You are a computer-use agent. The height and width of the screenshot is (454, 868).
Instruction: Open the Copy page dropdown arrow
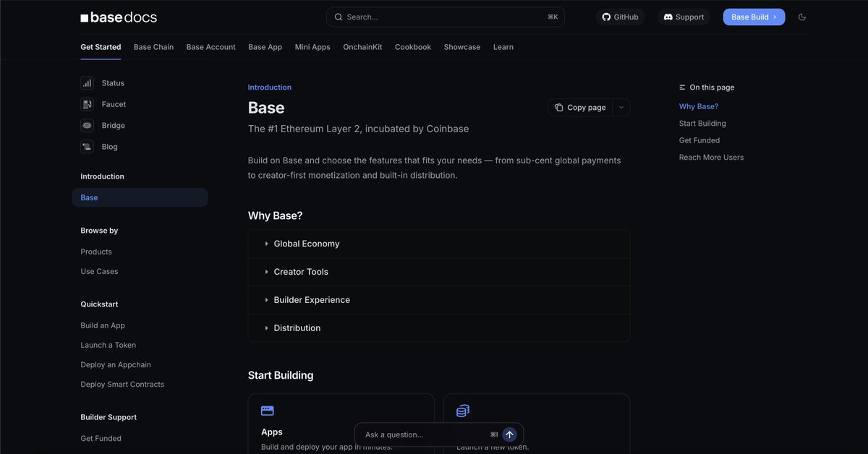coord(621,108)
